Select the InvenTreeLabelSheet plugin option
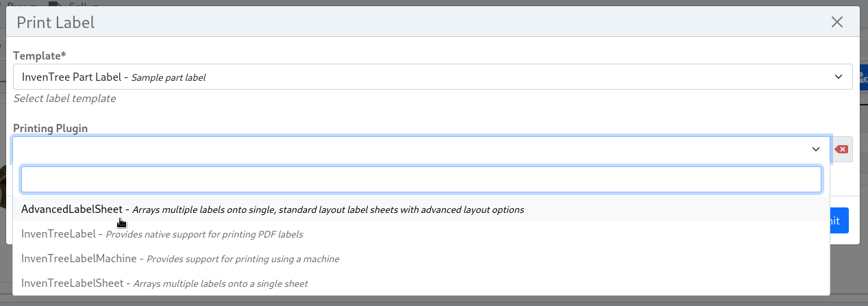 tap(72, 283)
